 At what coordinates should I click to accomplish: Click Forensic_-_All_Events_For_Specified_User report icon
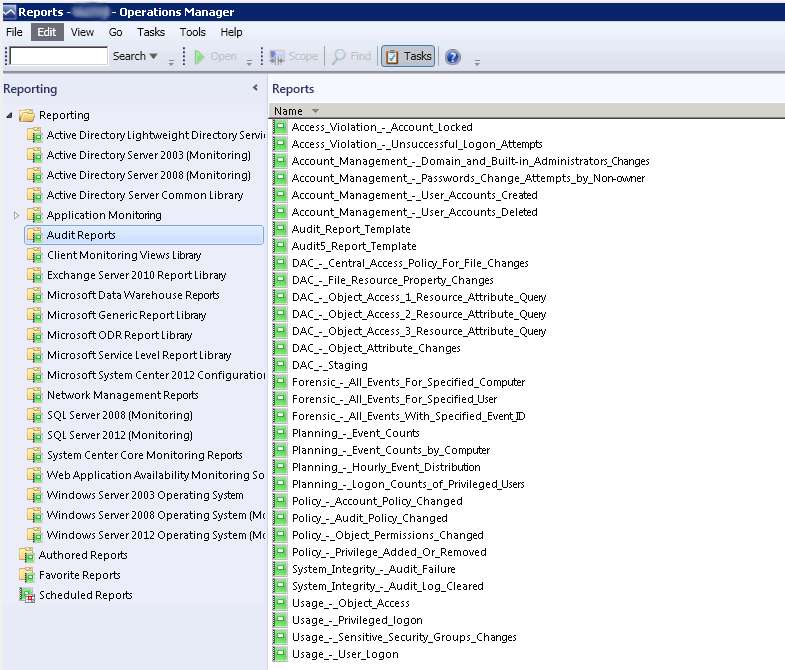click(x=280, y=399)
